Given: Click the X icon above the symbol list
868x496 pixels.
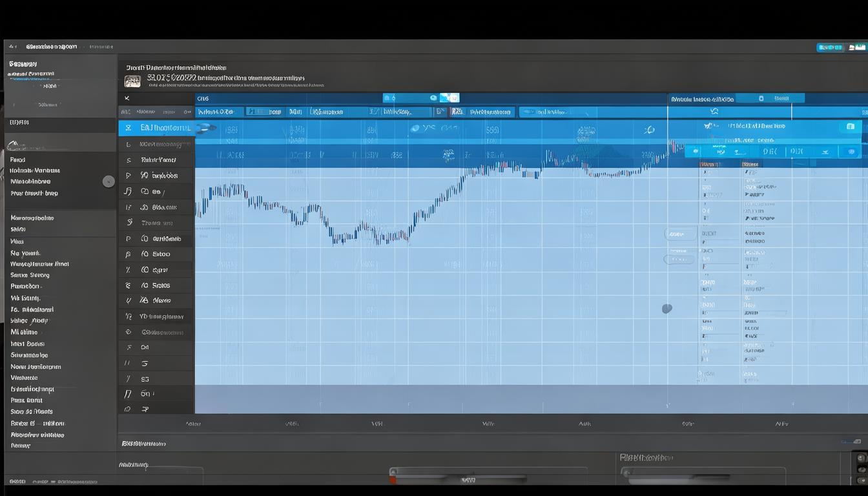Looking at the screenshot, I should (127, 98).
